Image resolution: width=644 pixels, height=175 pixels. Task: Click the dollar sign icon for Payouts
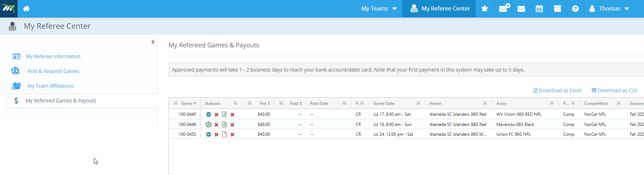(x=16, y=101)
